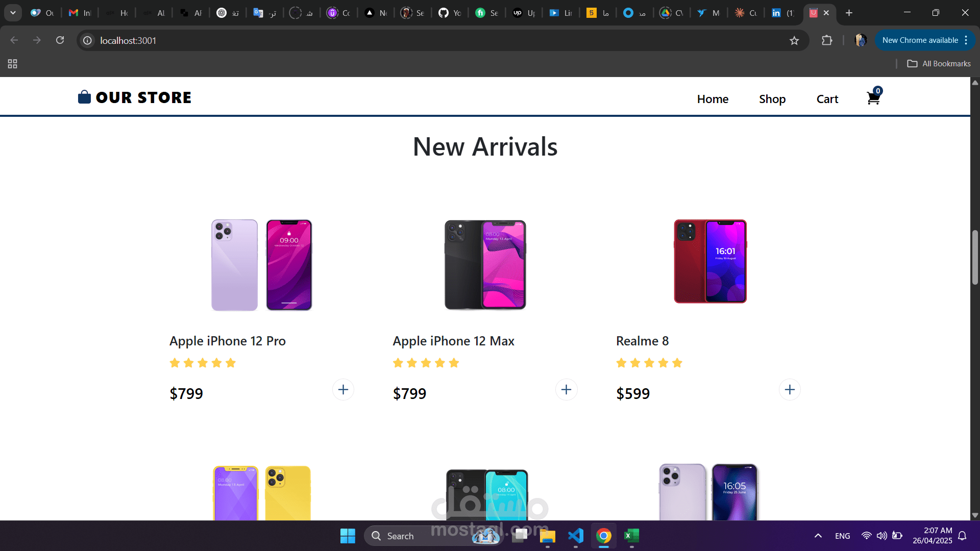
Task: Open the Chrome apps grid shortcut
Action: 13,64
